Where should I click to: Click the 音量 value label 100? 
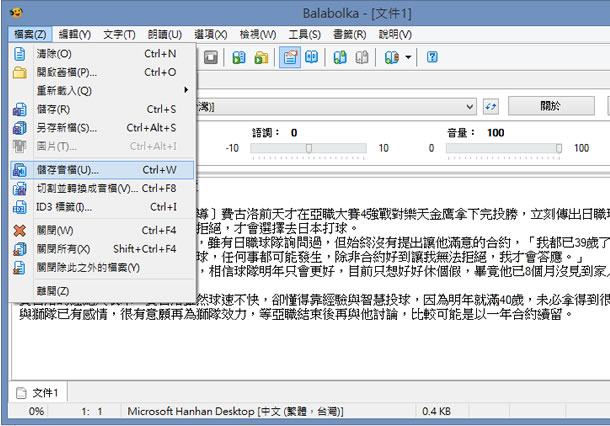coord(496,133)
